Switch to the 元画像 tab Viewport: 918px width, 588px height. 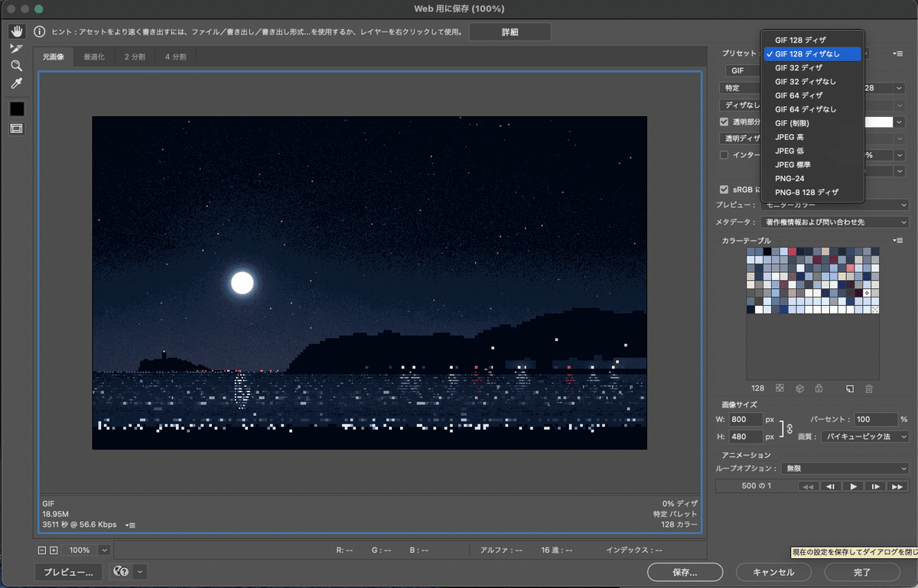coord(53,57)
